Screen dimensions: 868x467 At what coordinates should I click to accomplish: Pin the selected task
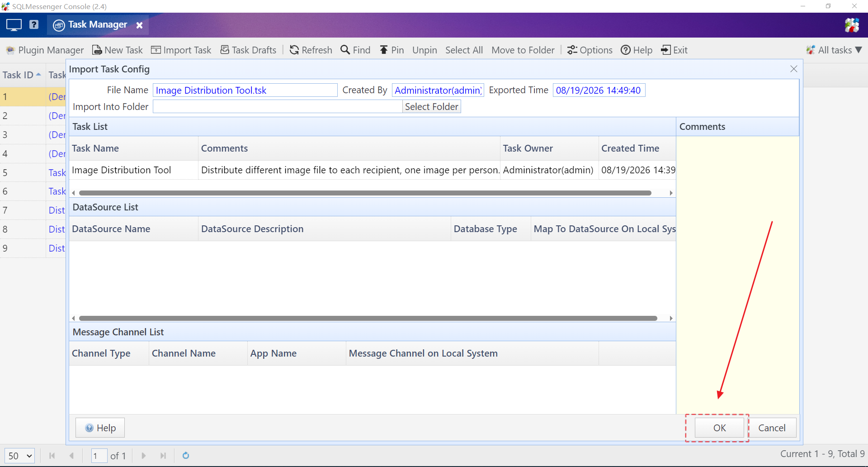[392, 50]
